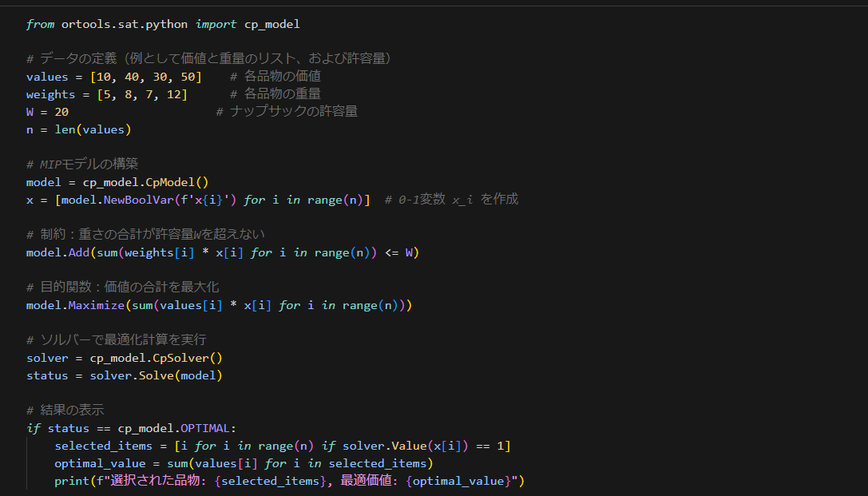Click the Solve method in solver.Solve(model)
The height and width of the screenshot is (496, 868).
[156, 376]
